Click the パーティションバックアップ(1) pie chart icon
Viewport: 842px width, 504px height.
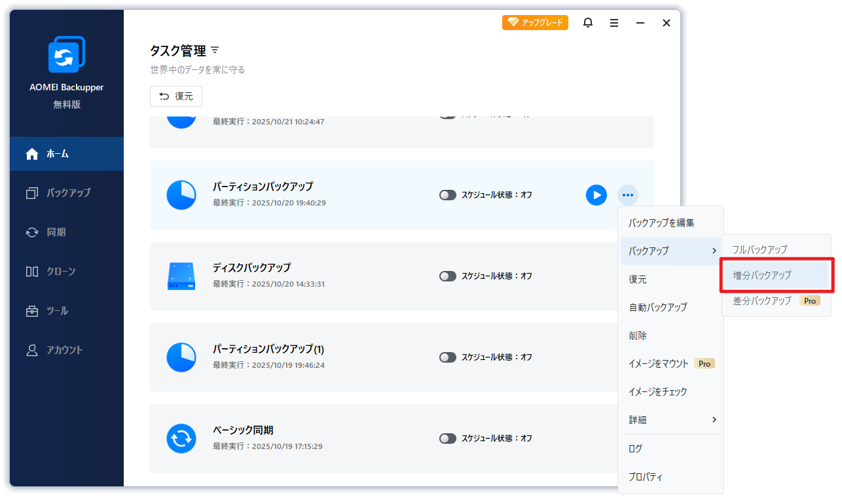click(181, 357)
